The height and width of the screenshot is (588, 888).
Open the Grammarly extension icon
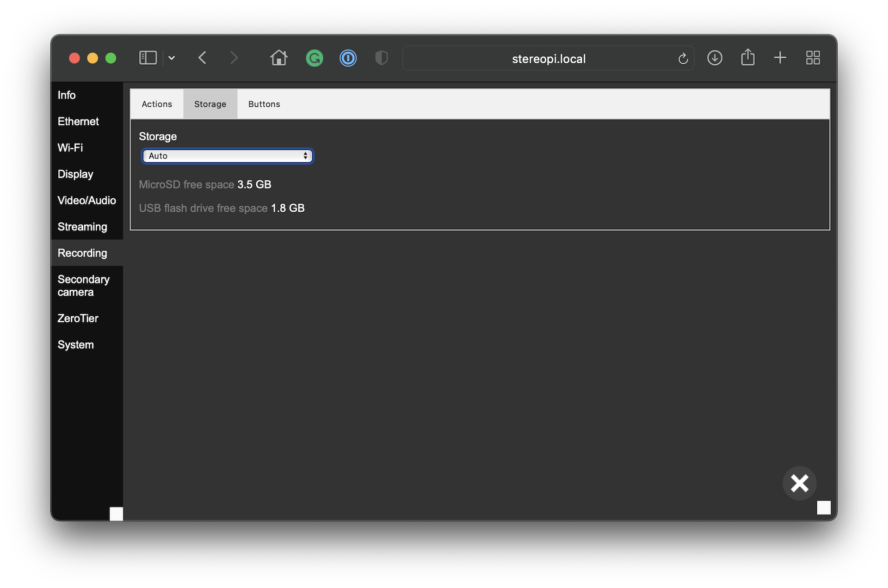click(314, 58)
